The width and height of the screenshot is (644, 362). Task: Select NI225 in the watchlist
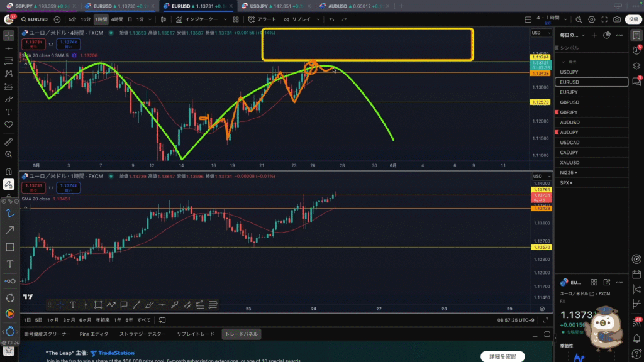591,173
